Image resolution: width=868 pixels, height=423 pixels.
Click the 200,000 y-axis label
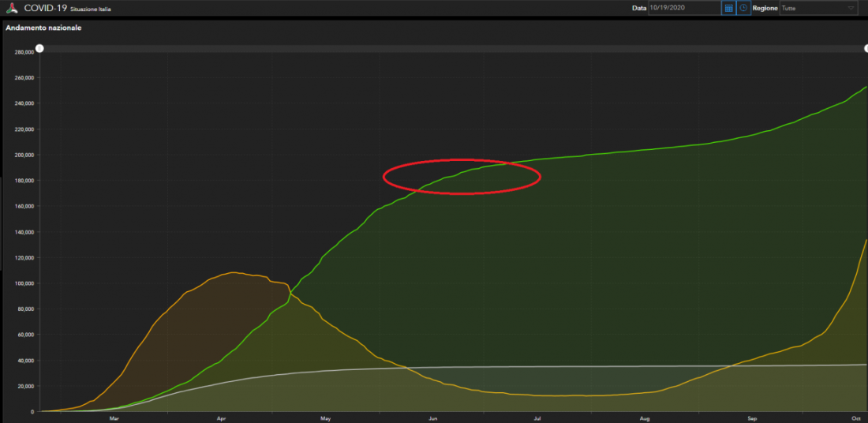coord(24,155)
